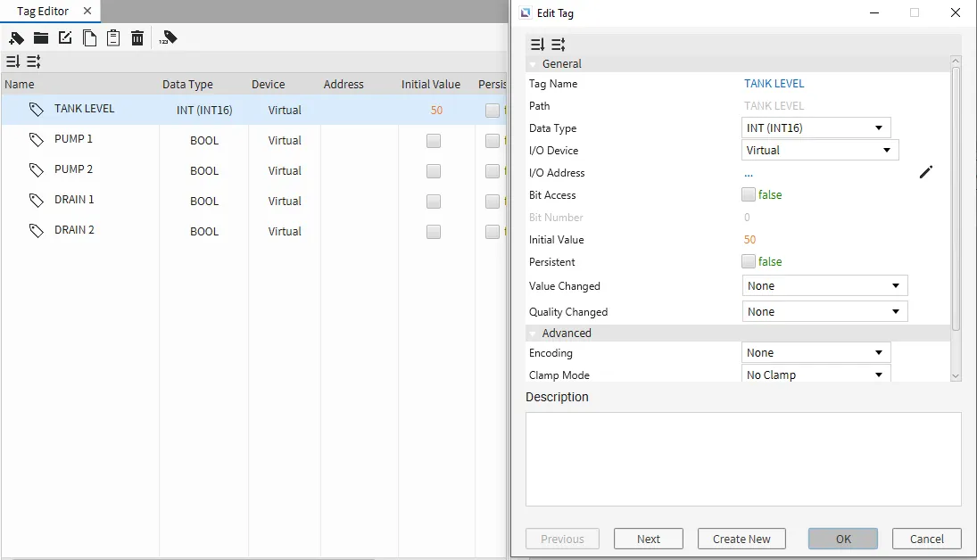
Task: Click the delete trash can icon
Action: (137, 37)
